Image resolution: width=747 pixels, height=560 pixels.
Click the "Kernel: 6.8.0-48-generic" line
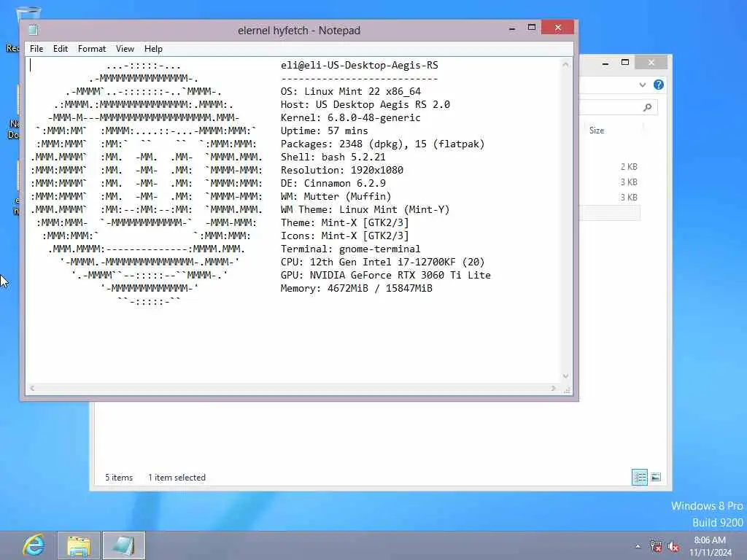click(351, 117)
